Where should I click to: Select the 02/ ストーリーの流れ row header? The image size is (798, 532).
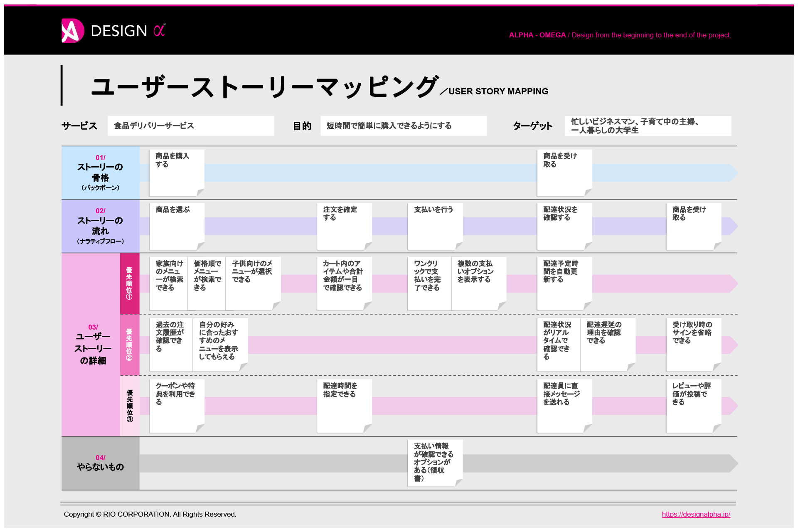pyautogui.click(x=100, y=227)
